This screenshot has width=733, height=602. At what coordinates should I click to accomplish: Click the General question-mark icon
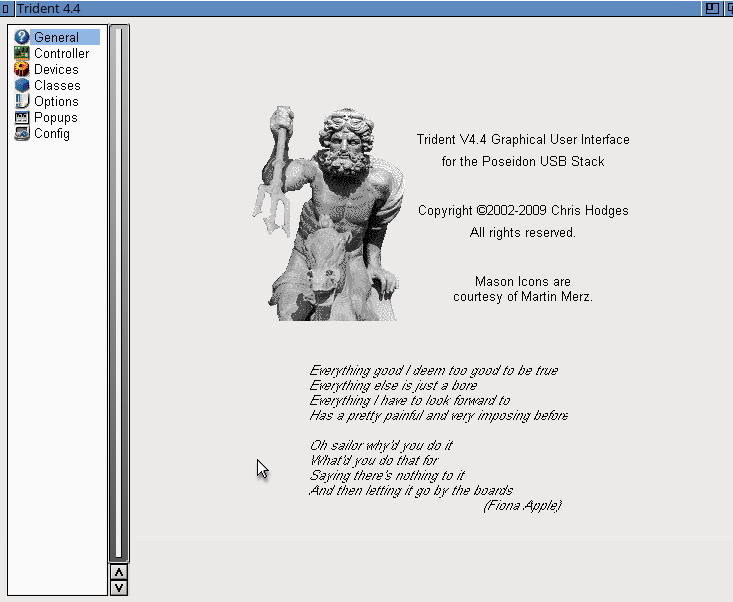click(x=22, y=37)
